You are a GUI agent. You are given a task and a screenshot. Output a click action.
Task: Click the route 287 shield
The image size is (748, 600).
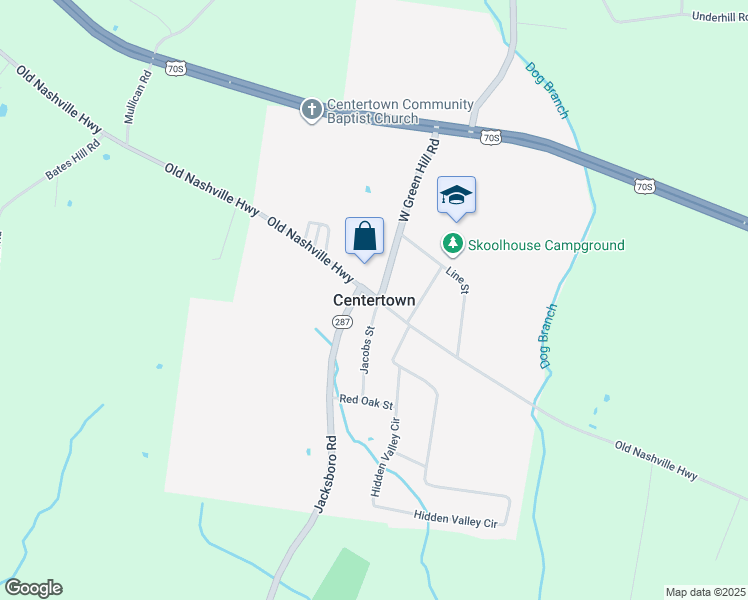coord(343,322)
